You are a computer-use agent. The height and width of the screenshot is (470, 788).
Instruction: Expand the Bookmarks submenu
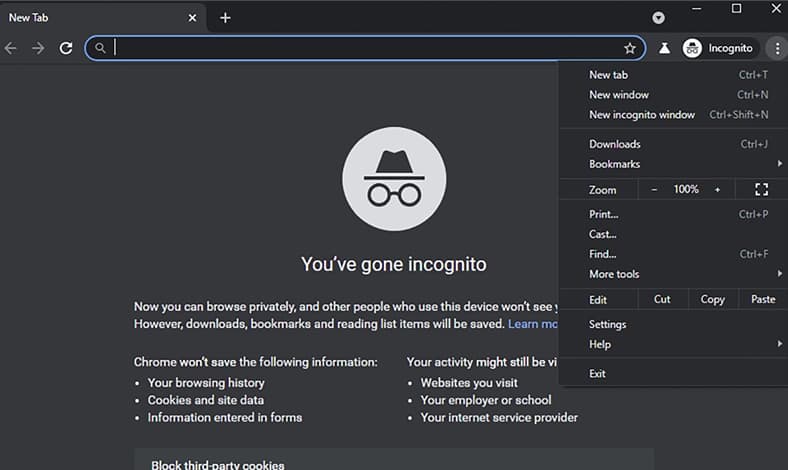[673, 164]
